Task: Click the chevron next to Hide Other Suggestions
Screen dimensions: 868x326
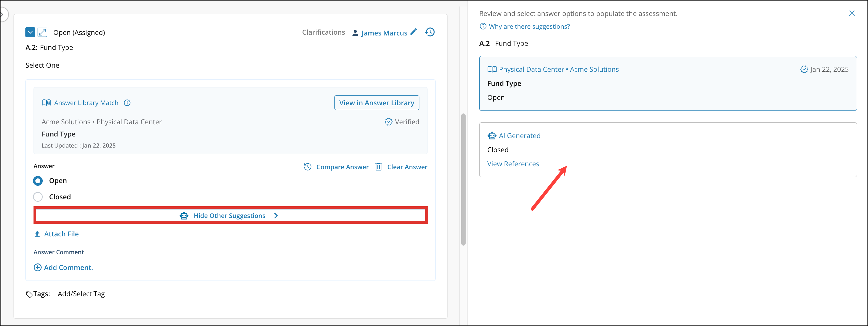Action: 276,216
